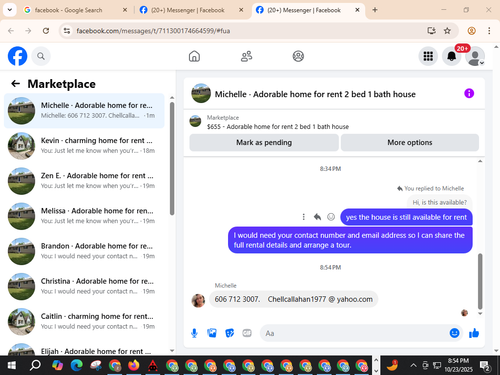Click the address bar URL

[153, 31]
